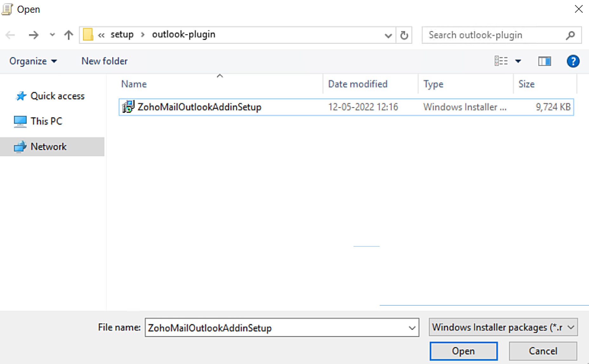589x364 pixels.
Task: Toggle the preview pane
Action: pos(545,61)
